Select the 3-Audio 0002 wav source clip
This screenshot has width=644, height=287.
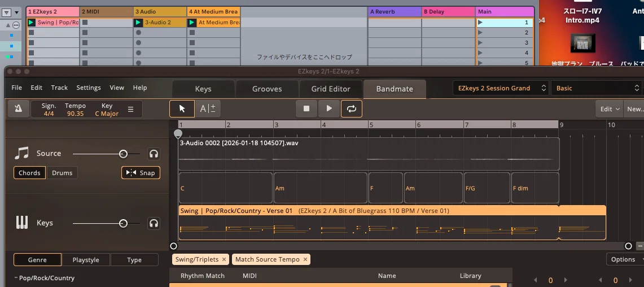coord(369,154)
